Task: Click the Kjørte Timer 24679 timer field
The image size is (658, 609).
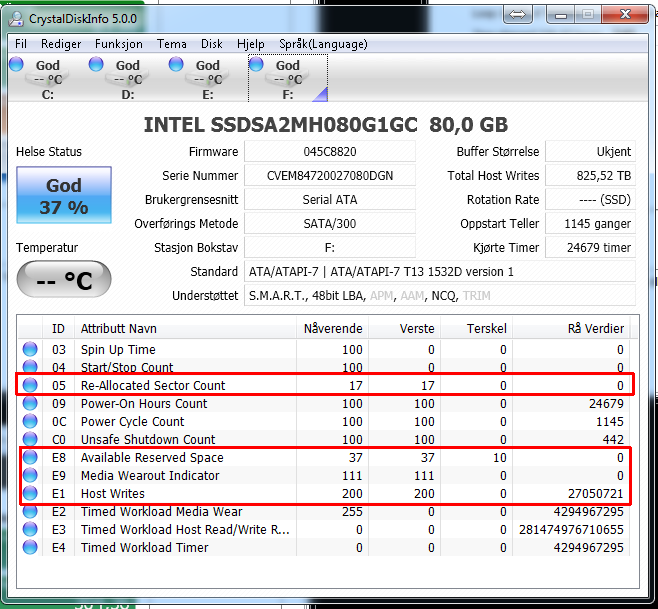Action: pyautogui.click(x=590, y=247)
